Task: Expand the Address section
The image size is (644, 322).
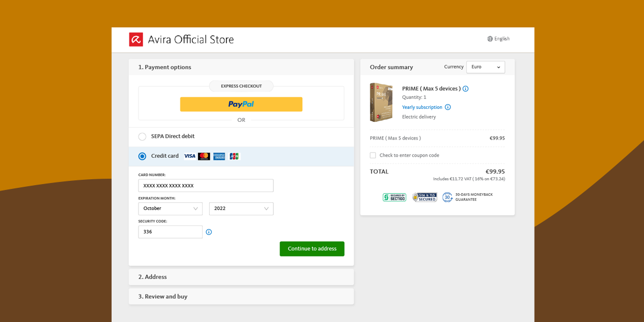Action: [241, 277]
